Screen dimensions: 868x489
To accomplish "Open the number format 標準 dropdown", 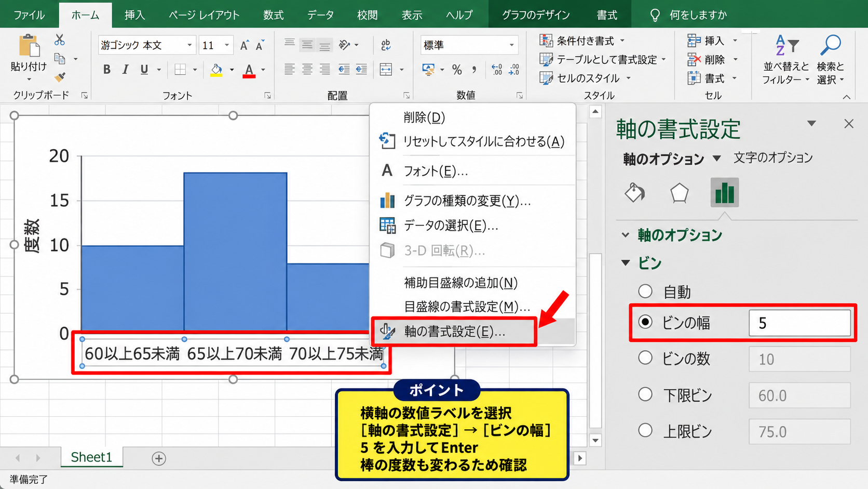I will (511, 45).
